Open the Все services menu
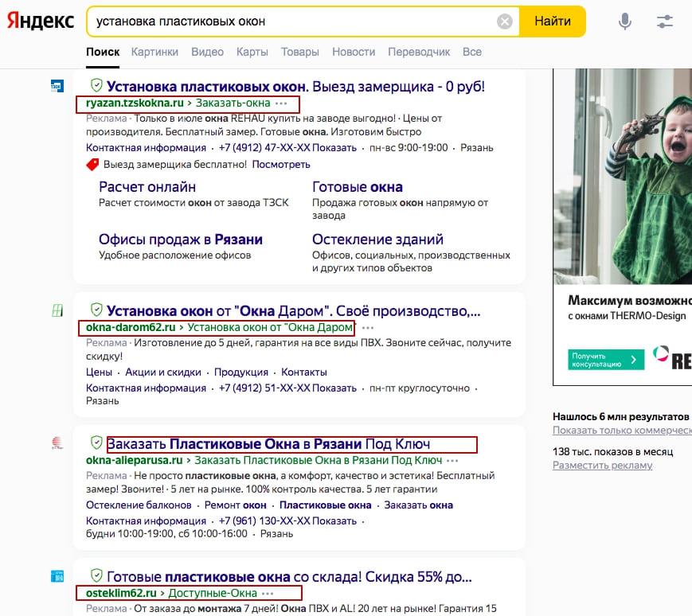 [x=471, y=52]
